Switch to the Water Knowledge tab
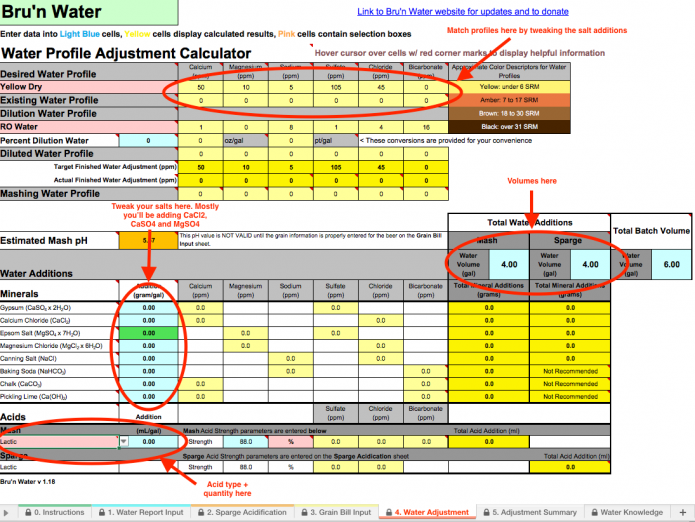Screen dimensions: 695x522 click(x=627, y=512)
